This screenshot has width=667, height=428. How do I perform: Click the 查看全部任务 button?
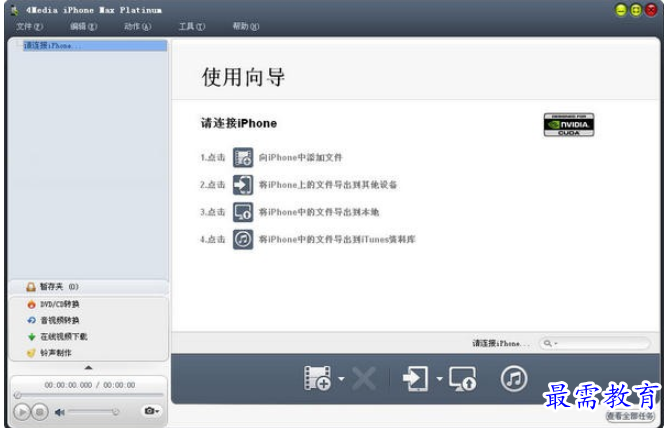point(630,416)
